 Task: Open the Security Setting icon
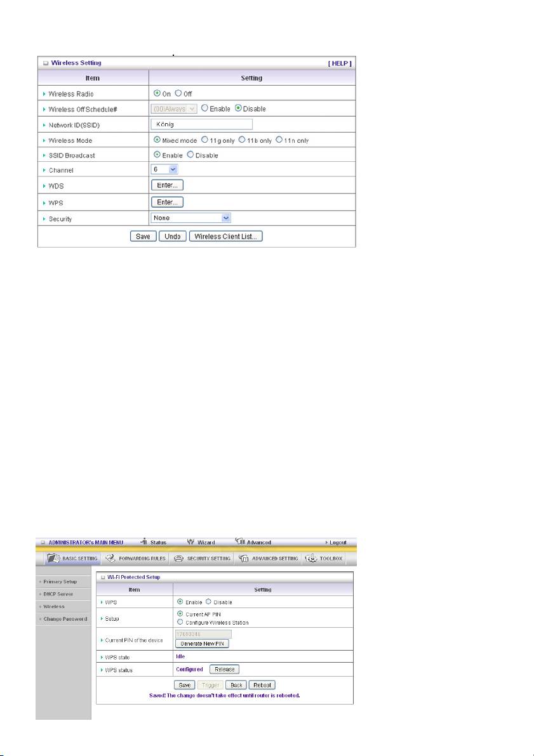coord(179,559)
